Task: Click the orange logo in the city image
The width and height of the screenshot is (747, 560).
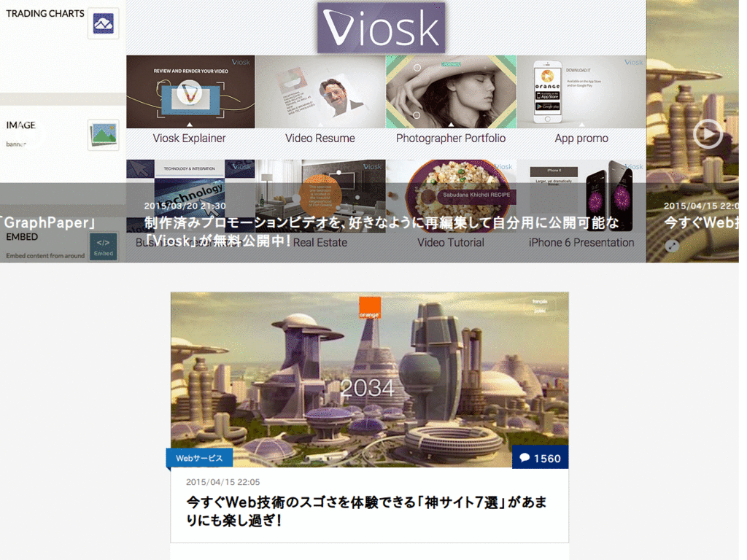Action: (x=370, y=308)
